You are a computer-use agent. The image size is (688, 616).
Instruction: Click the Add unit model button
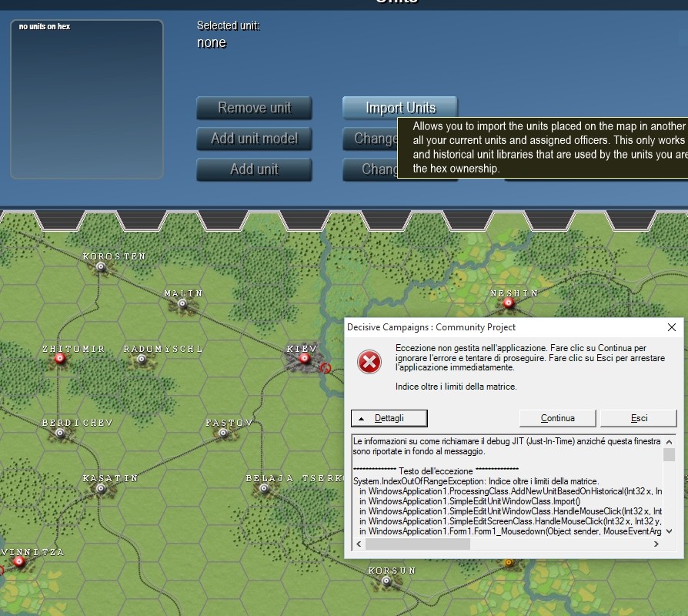tap(254, 139)
